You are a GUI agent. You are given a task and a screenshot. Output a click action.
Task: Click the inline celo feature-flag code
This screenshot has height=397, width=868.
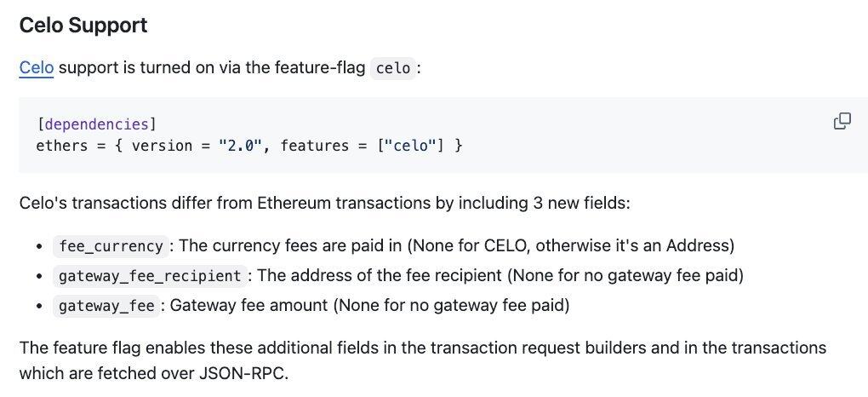pos(392,68)
